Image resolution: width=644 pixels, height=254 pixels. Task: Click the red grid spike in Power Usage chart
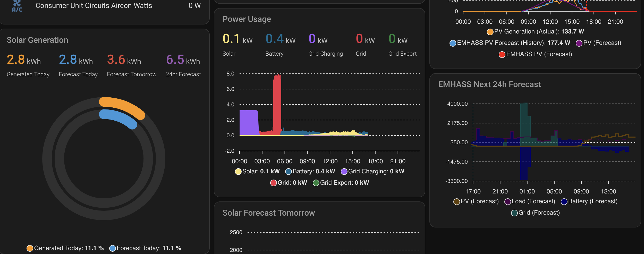(277, 103)
